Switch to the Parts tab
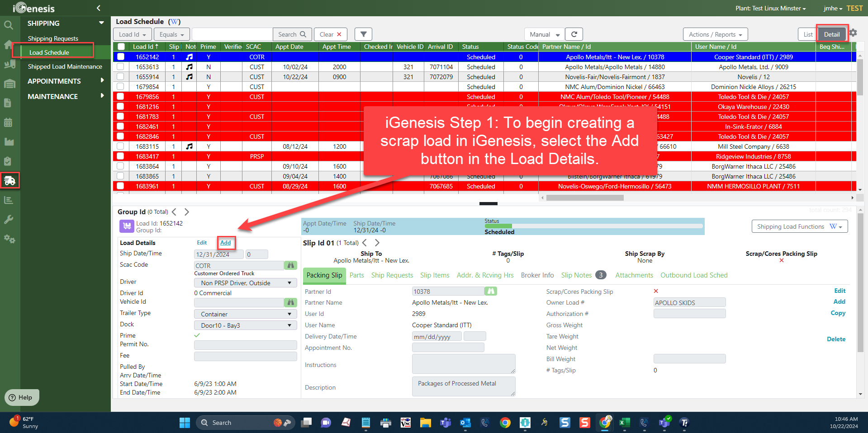The width and height of the screenshot is (868, 433). 356,275
